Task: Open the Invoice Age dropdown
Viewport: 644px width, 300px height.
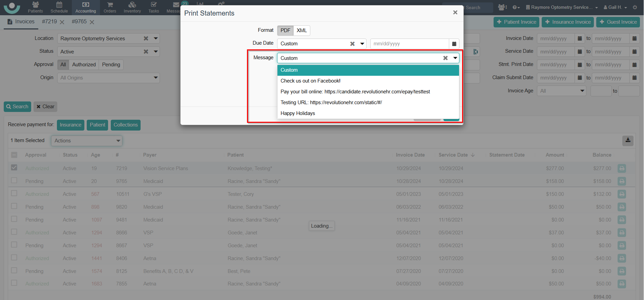Action: tap(561, 91)
